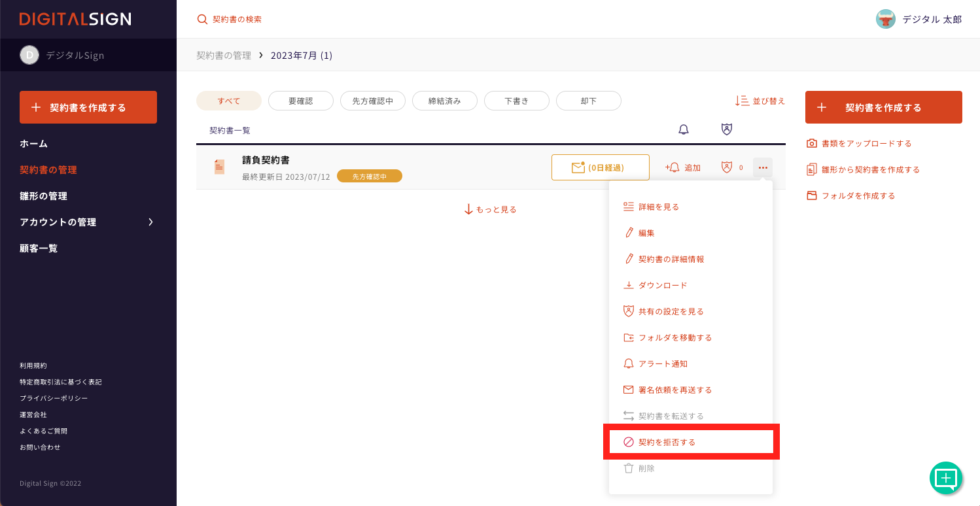Click the shield share count icon in row

pyautogui.click(x=727, y=167)
